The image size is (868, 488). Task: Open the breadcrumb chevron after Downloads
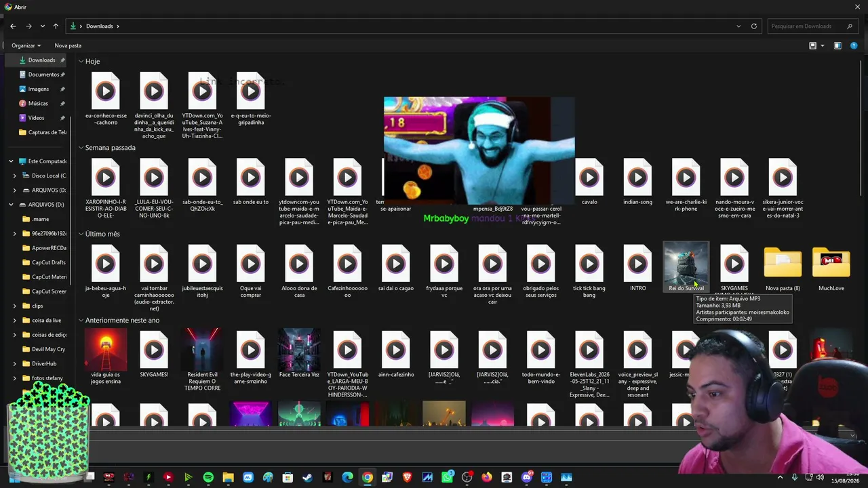pos(117,26)
